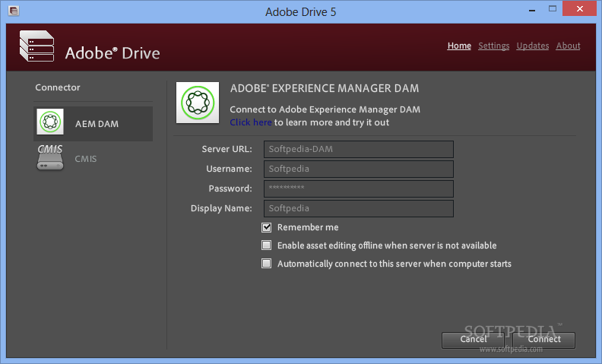Click the 'Server URL:' label
Screen dimensions: 602x364
[x=227, y=149]
